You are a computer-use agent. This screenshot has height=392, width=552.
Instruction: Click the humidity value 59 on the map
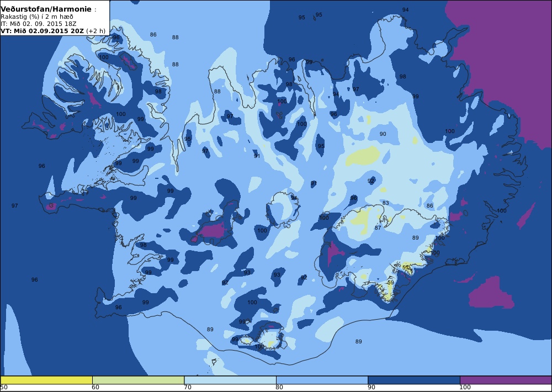pyautogui.click(x=390, y=283)
